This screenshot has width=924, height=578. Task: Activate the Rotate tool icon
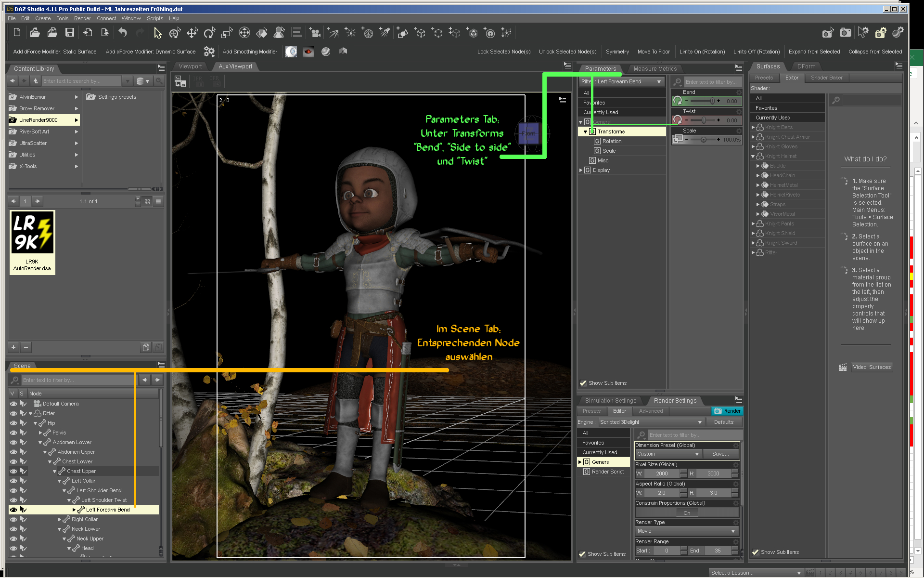click(209, 33)
